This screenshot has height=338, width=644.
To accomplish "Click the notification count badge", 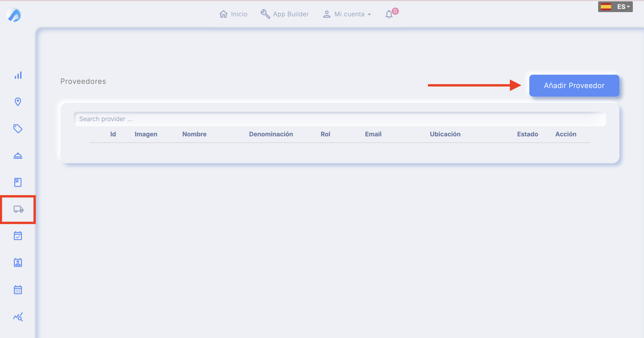I will tap(395, 11).
